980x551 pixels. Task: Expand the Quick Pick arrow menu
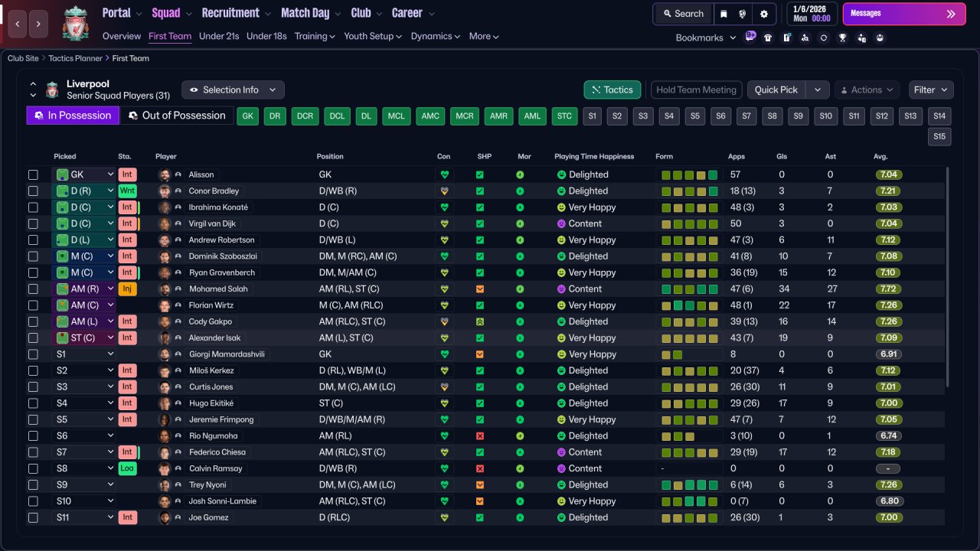(x=818, y=90)
